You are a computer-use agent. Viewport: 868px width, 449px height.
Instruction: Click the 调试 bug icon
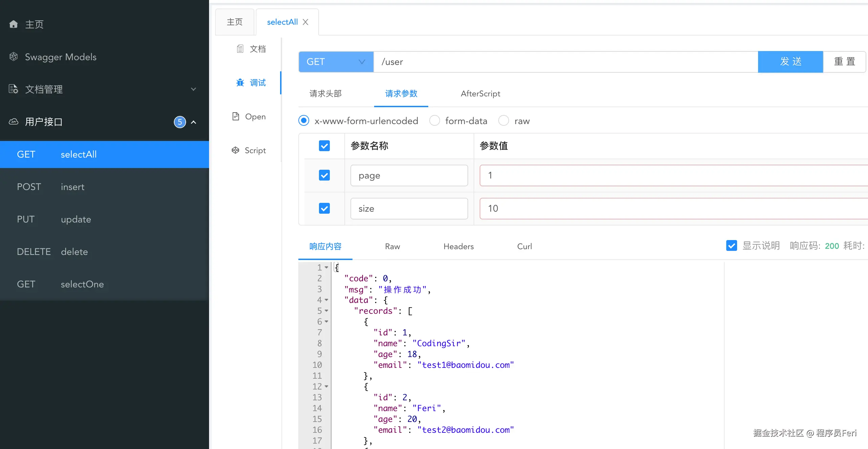click(x=240, y=82)
